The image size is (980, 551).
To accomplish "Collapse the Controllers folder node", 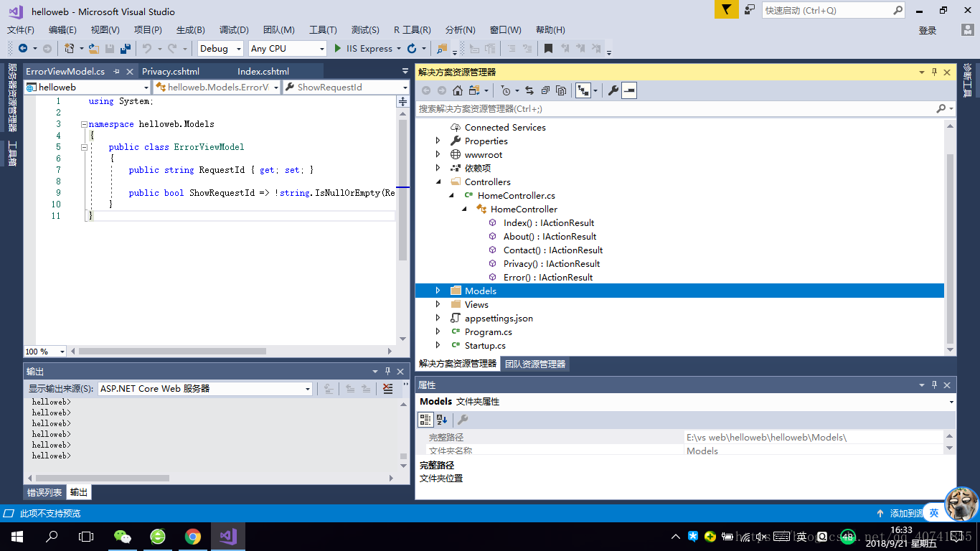I will coord(438,182).
